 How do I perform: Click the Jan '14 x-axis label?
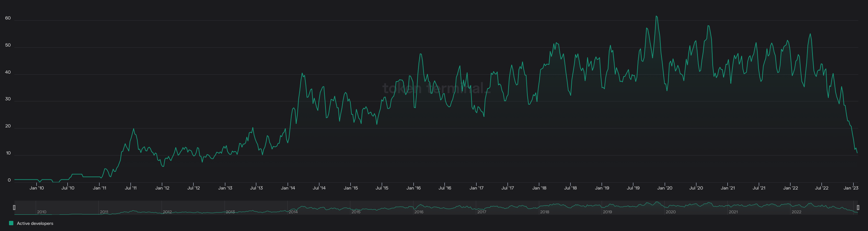[x=288, y=188]
